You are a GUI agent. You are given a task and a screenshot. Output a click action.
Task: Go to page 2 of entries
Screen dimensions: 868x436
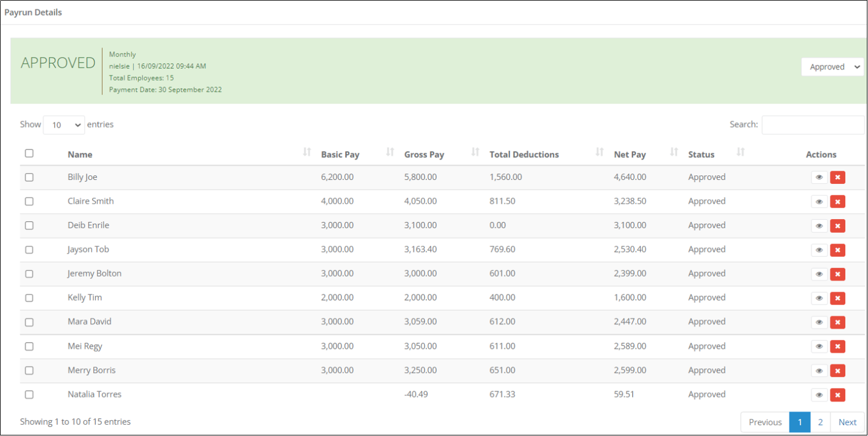820,422
